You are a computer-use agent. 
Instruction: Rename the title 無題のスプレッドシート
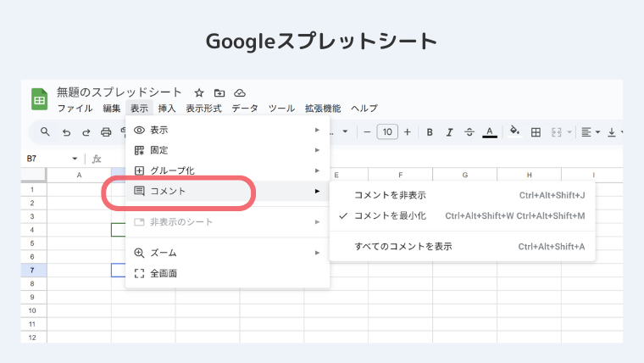[119, 92]
